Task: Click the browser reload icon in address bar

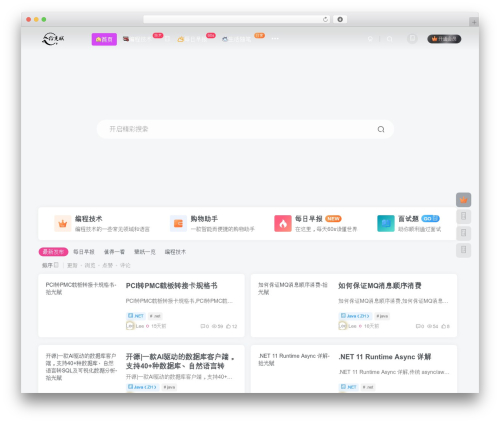Action: 325,19
